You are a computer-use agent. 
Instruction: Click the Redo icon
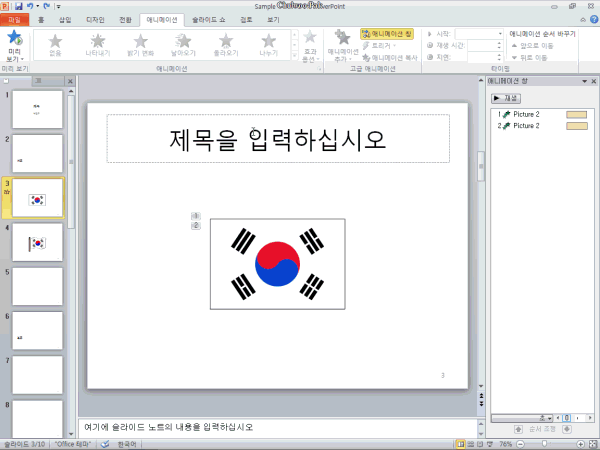(x=47, y=6)
